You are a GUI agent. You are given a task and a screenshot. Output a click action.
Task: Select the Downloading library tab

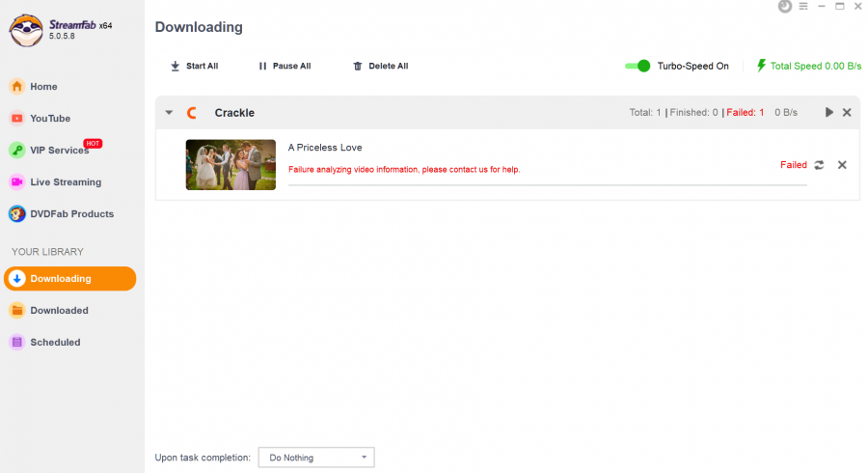coord(69,279)
